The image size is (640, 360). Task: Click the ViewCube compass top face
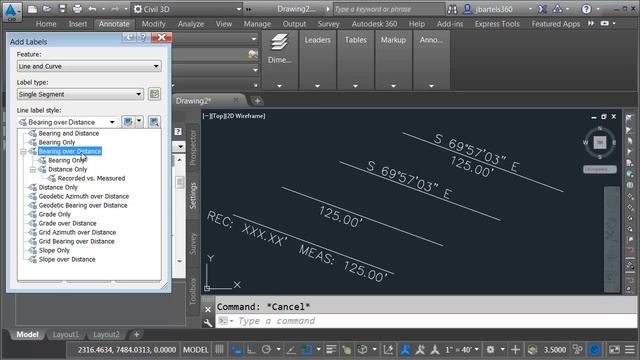click(x=600, y=142)
